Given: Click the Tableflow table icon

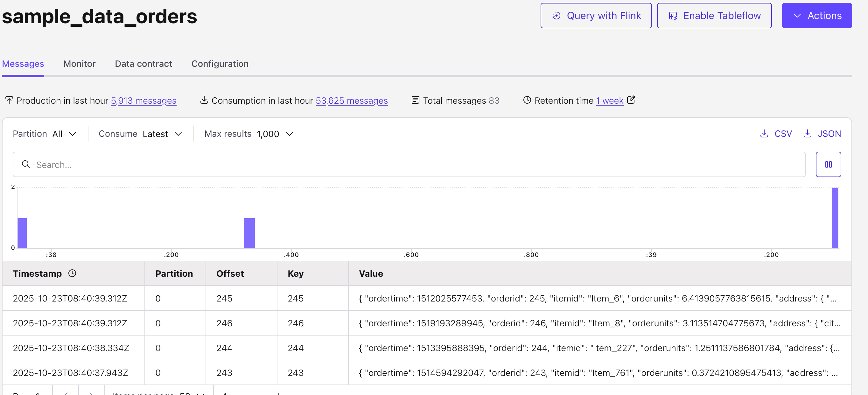Looking at the screenshot, I should coord(673,16).
